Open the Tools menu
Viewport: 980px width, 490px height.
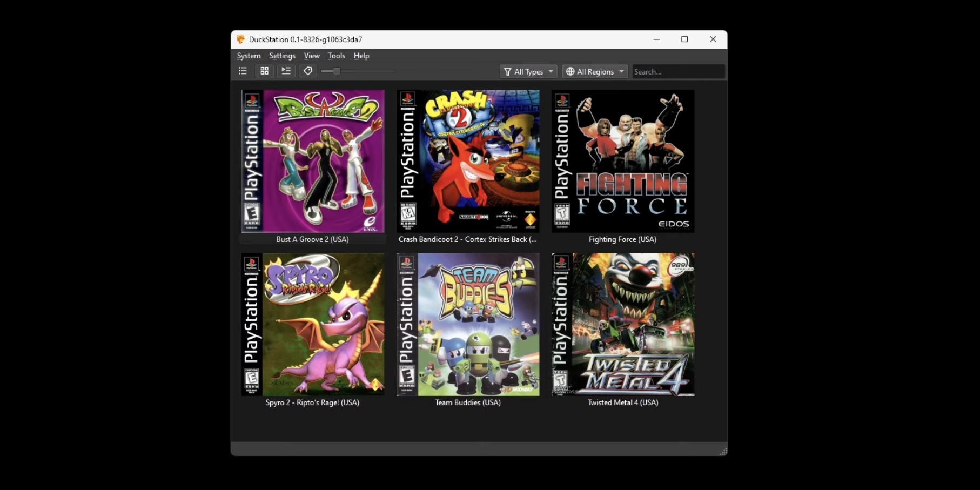[x=336, y=56]
